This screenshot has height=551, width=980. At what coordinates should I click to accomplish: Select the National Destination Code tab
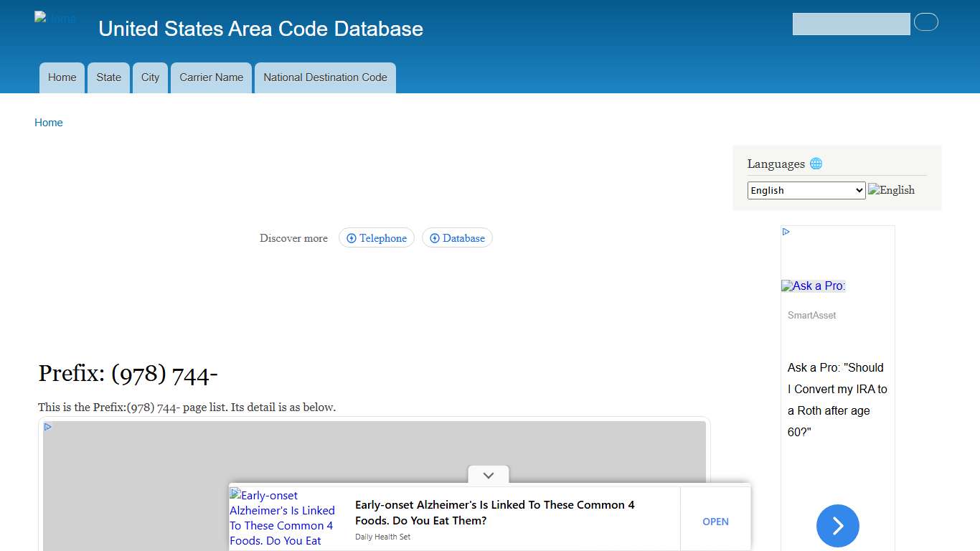(x=324, y=77)
